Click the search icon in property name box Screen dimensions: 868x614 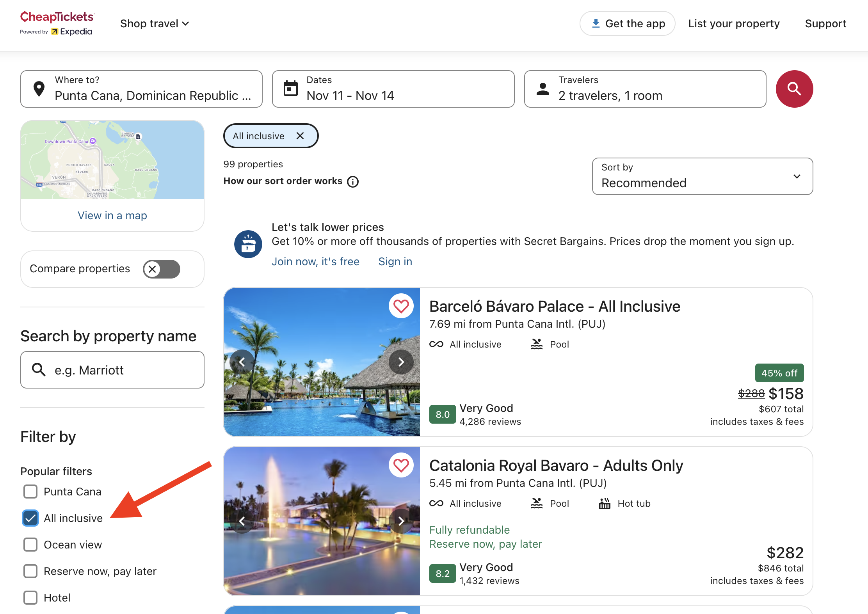tap(39, 369)
